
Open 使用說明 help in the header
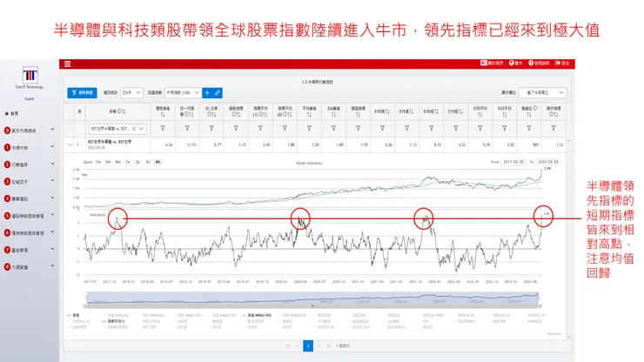point(539,64)
